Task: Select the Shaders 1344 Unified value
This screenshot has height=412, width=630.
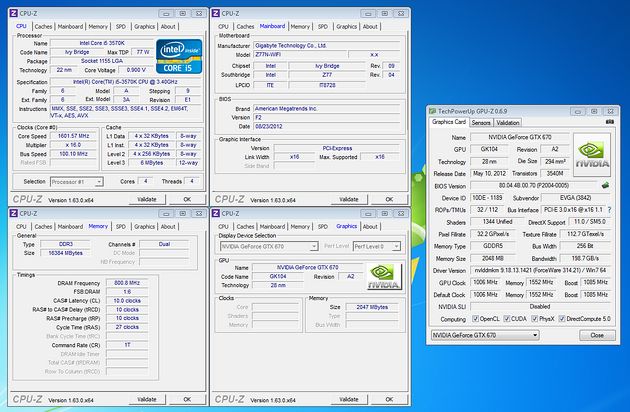Action: 497,221
